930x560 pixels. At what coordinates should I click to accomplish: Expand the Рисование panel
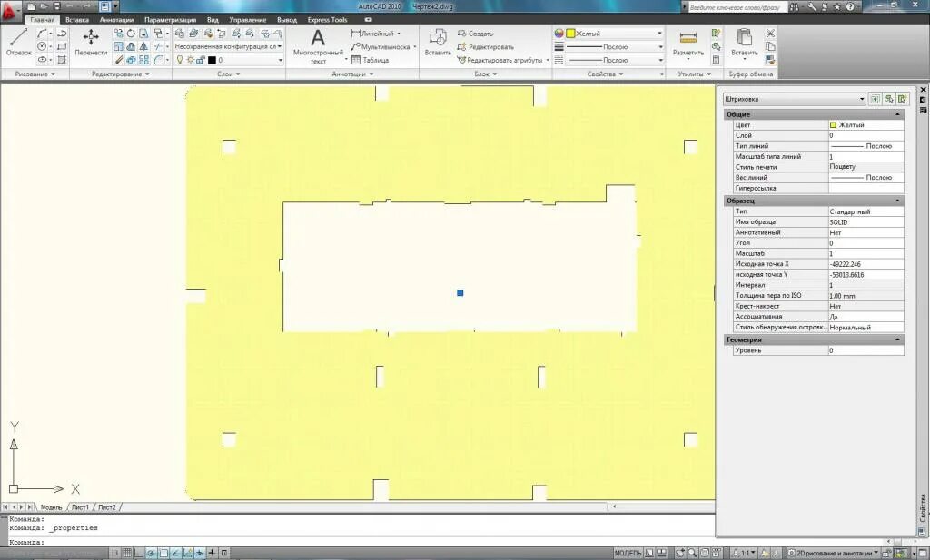35,74
